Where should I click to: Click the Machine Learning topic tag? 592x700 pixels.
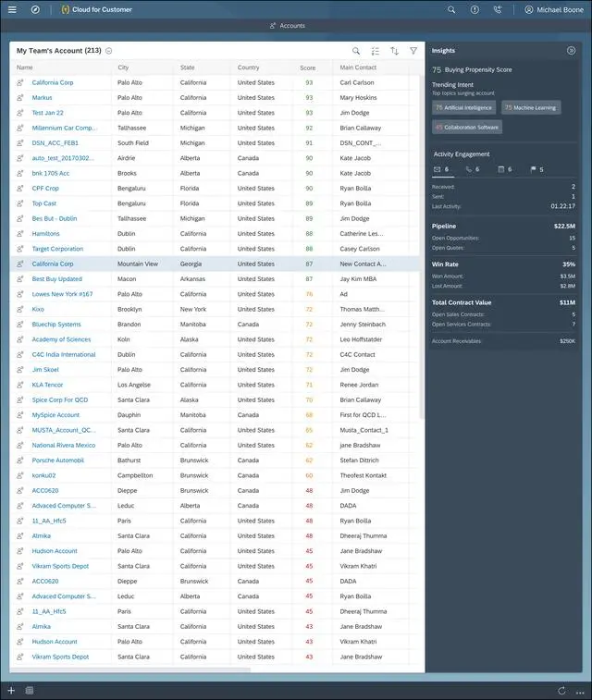click(x=530, y=107)
